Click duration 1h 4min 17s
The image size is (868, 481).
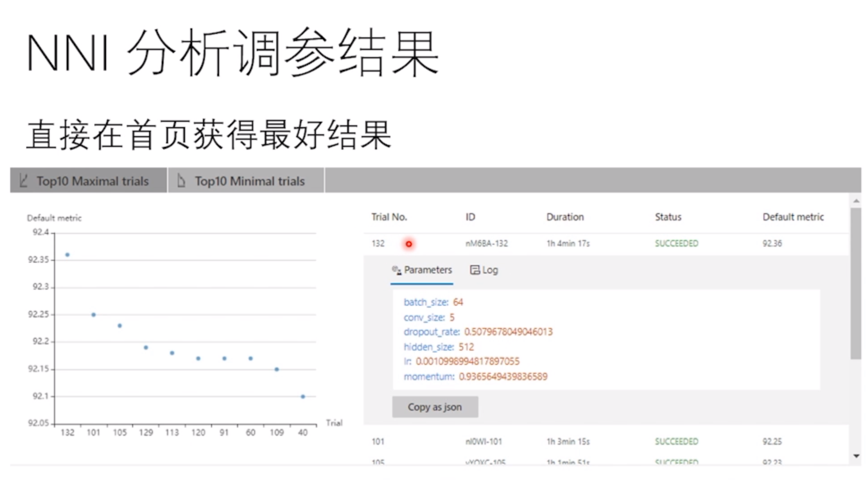pos(569,244)
